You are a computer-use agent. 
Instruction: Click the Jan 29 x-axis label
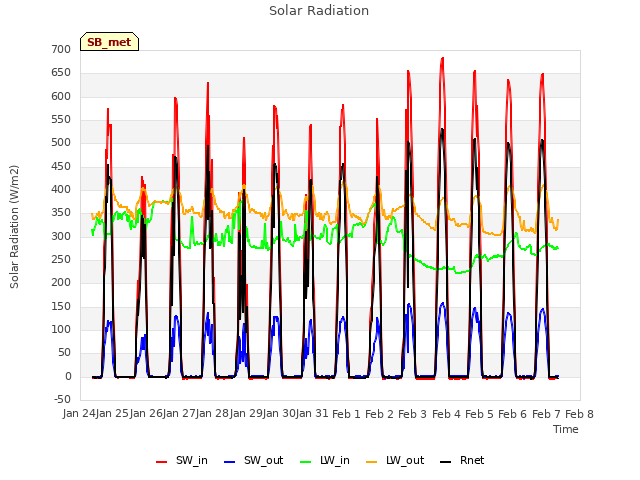tap(246, 413)
